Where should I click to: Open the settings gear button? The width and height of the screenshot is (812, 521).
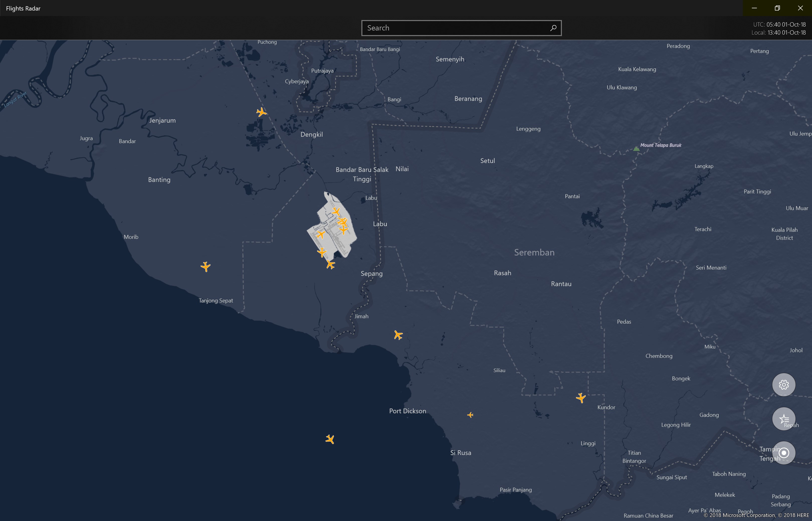click(x=784, y=385)
